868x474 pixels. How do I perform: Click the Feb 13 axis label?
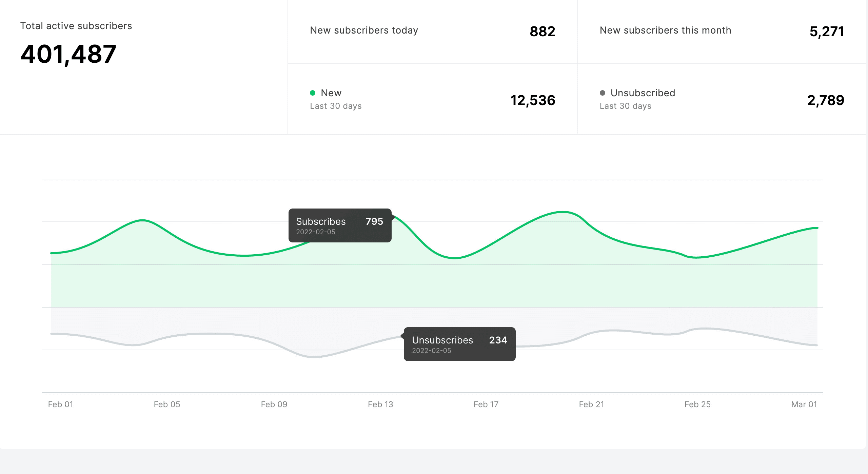380,404
